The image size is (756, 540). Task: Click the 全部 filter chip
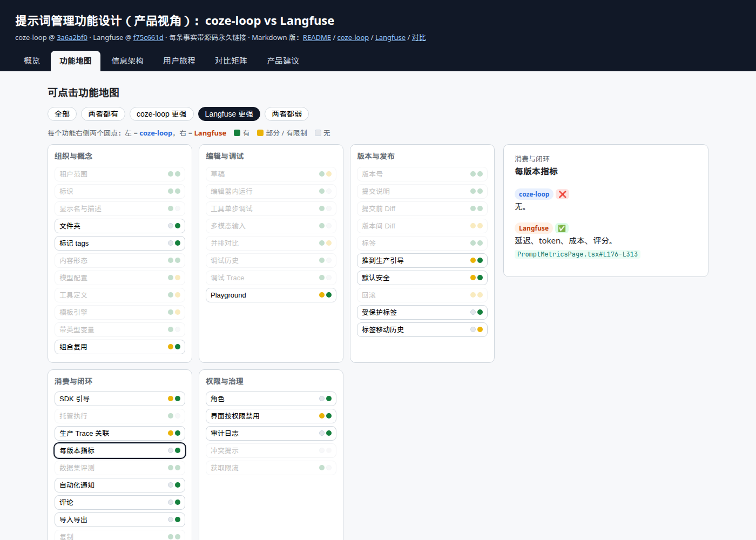point(62,114)
